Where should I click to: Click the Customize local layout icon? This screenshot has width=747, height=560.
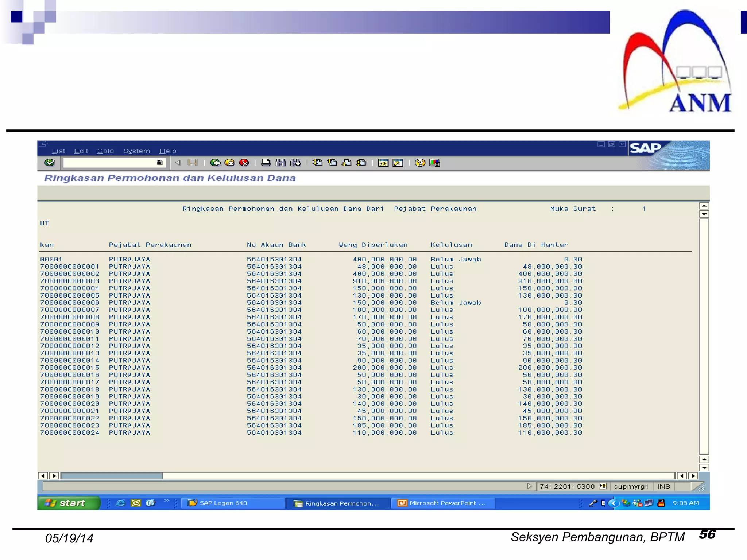[435, 163]
